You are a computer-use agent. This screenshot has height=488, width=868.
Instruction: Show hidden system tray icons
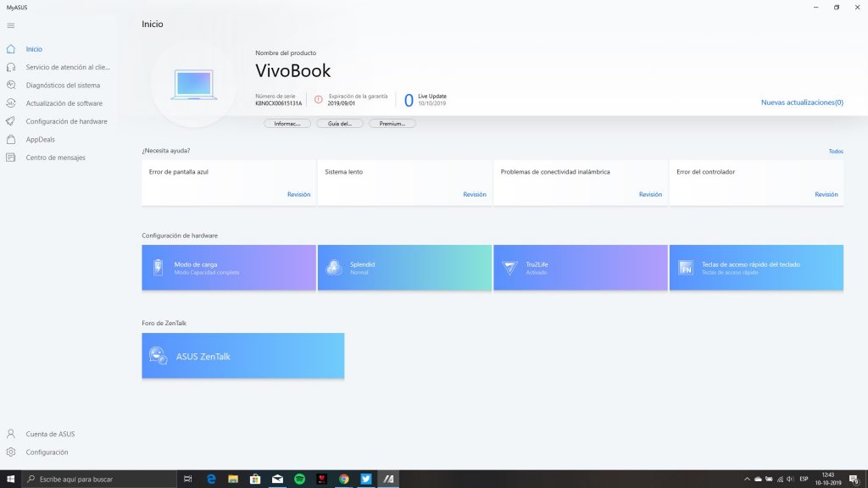tap(747, 480)
